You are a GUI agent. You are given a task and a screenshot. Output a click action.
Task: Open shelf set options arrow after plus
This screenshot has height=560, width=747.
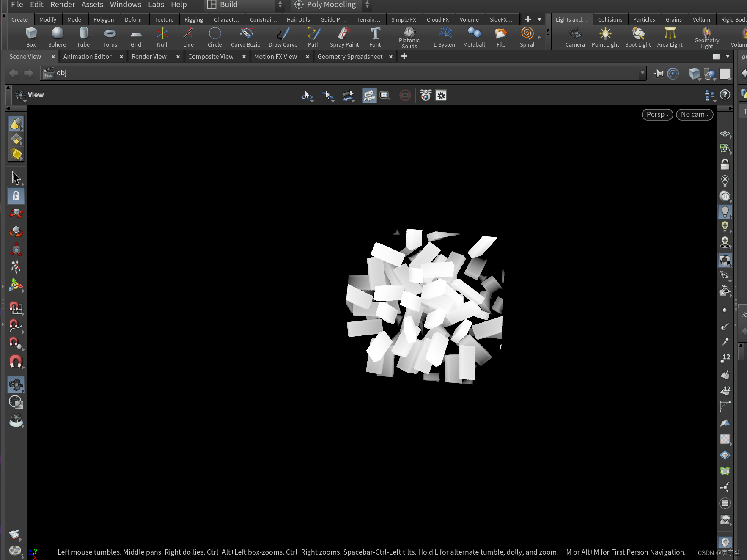tap(539, 19)
